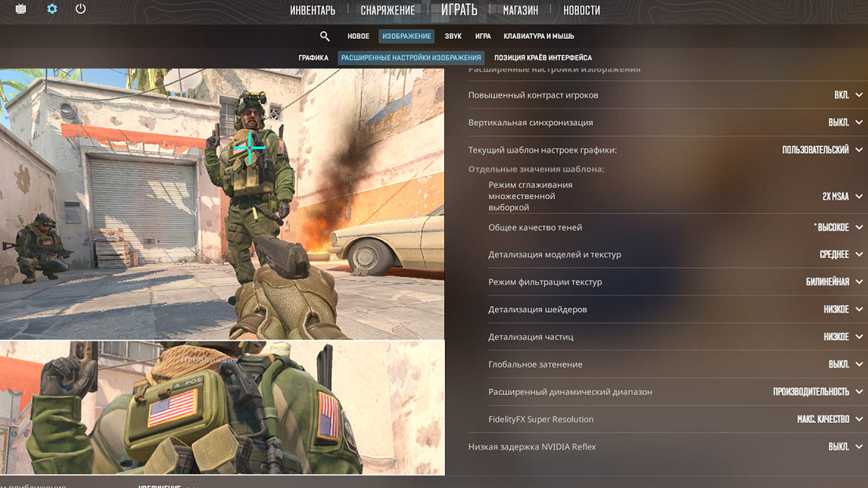Viewport: 868px width, 488px height.
Task: Click the Повышенный контраст игроков label
Action: 533,95
